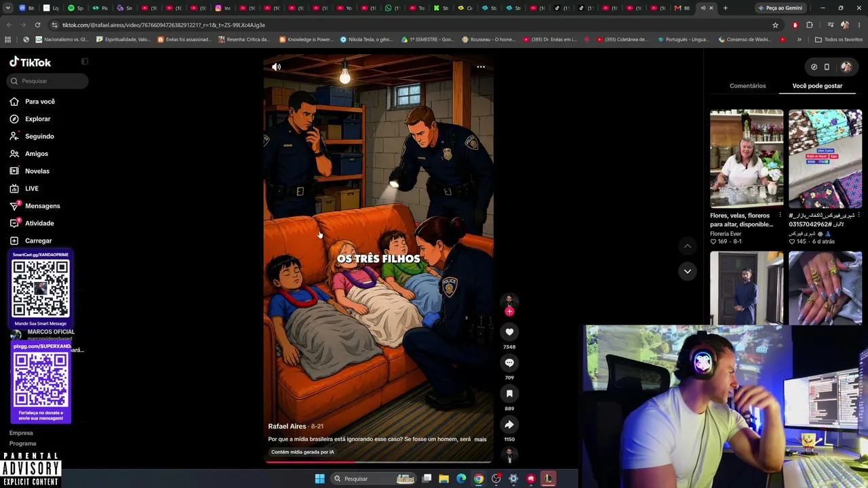Open a new Chrome tab

tap(726, 8)
